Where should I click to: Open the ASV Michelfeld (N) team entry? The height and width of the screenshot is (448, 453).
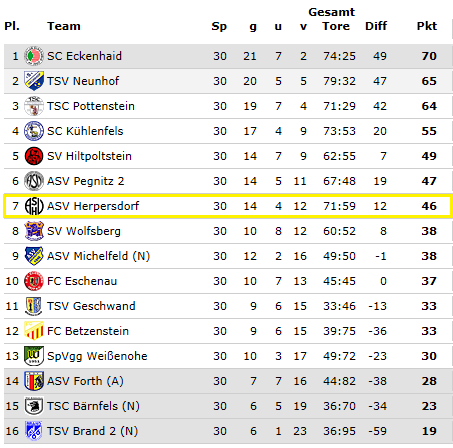[x=98, y=256]
